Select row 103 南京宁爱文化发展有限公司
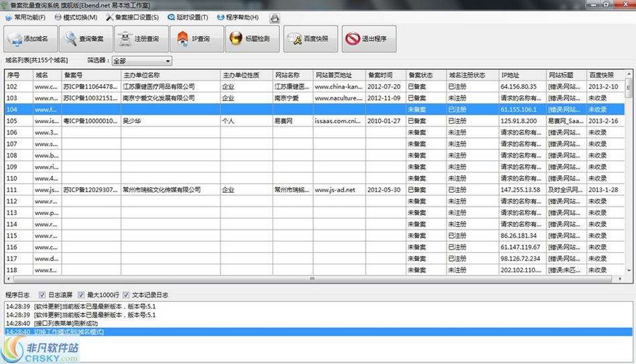 tap(314, 98)
